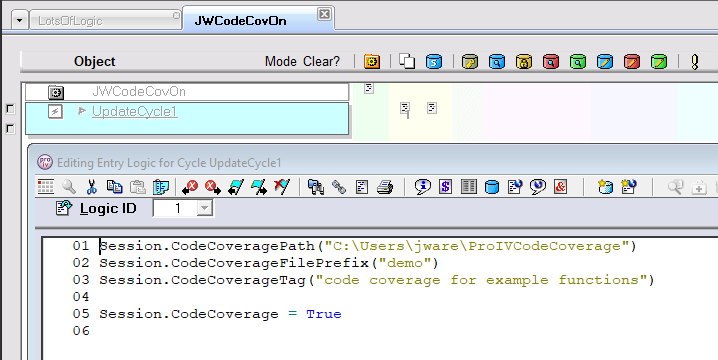Click the yellow exclamation mark icon

pos(695,62)
